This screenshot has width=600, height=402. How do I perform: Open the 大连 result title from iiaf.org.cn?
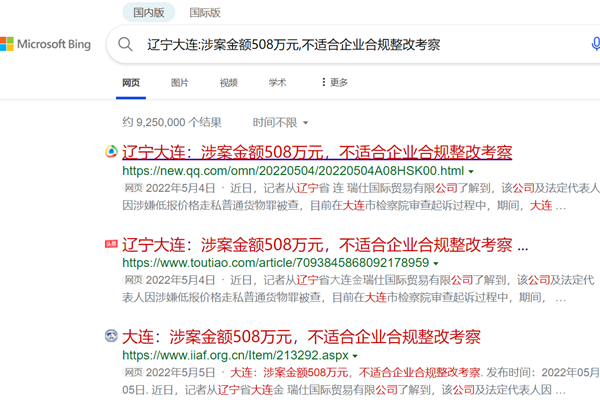302,335
